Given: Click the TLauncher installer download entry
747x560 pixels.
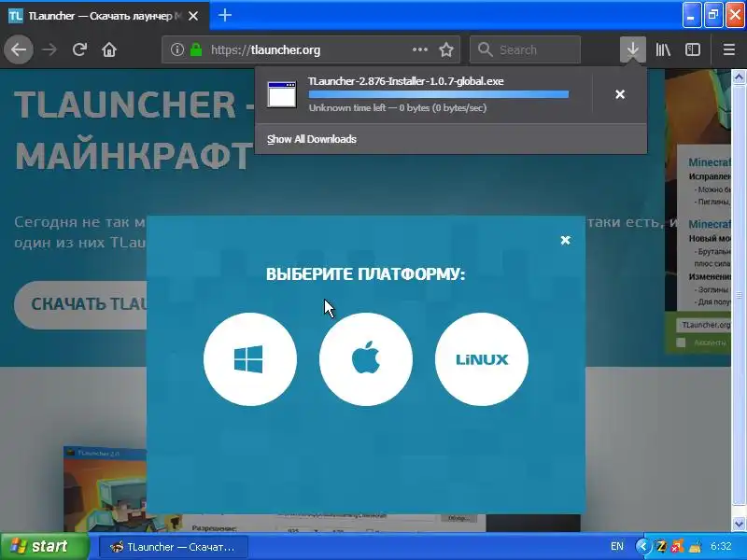Looking at the screenshot, I should coord(424,94).
